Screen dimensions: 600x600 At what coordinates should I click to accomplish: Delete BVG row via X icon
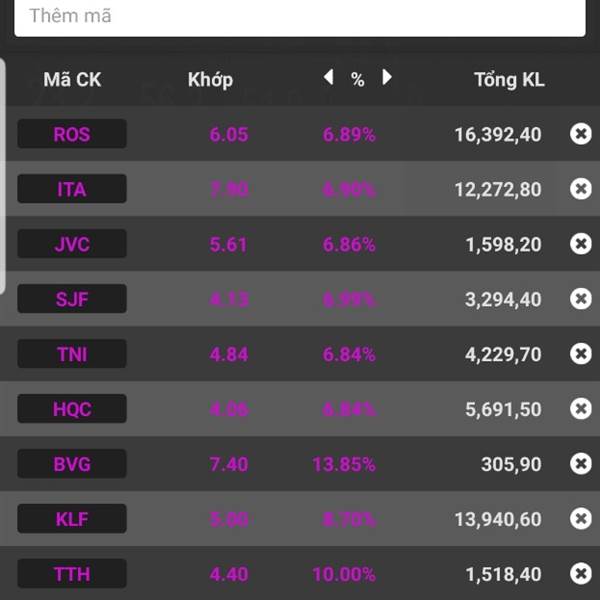point(580,464)
